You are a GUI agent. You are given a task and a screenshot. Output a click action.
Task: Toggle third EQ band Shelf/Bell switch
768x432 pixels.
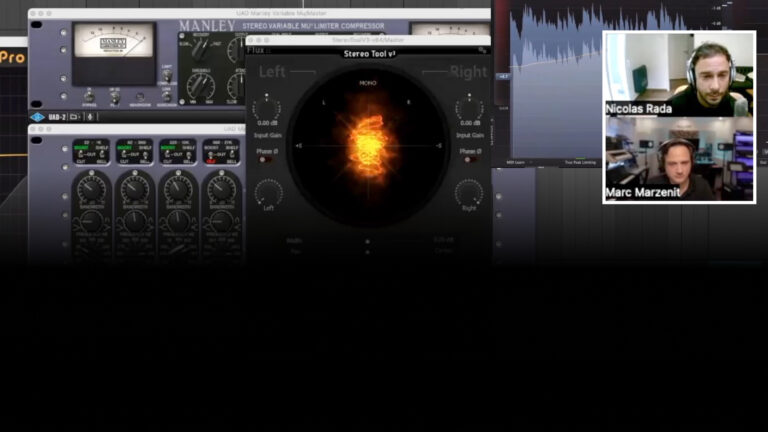(x=189, y=155)
